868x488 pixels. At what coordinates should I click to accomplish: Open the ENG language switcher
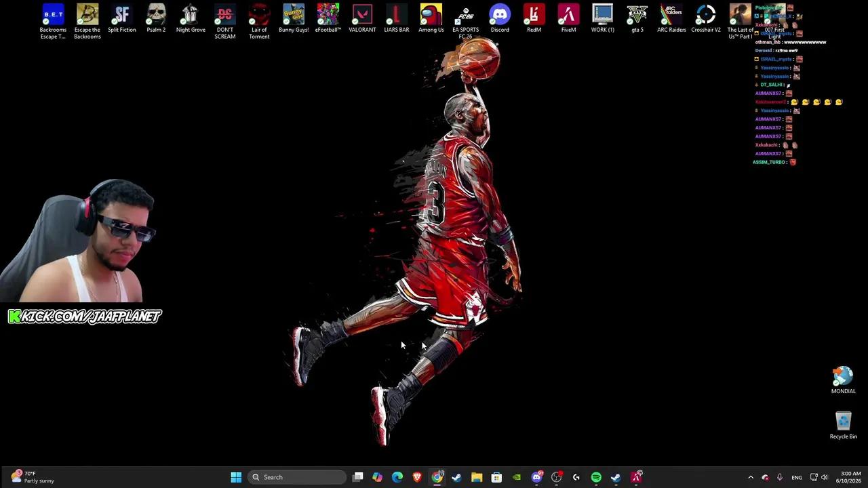tap(797, 477)
